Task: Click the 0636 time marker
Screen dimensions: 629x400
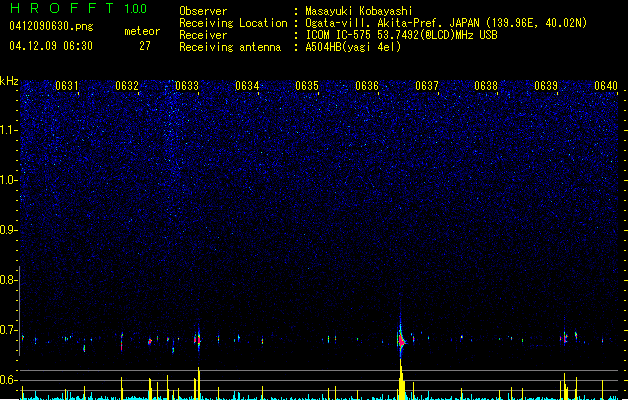Action: pyautogui.click(x=367, y=86)
